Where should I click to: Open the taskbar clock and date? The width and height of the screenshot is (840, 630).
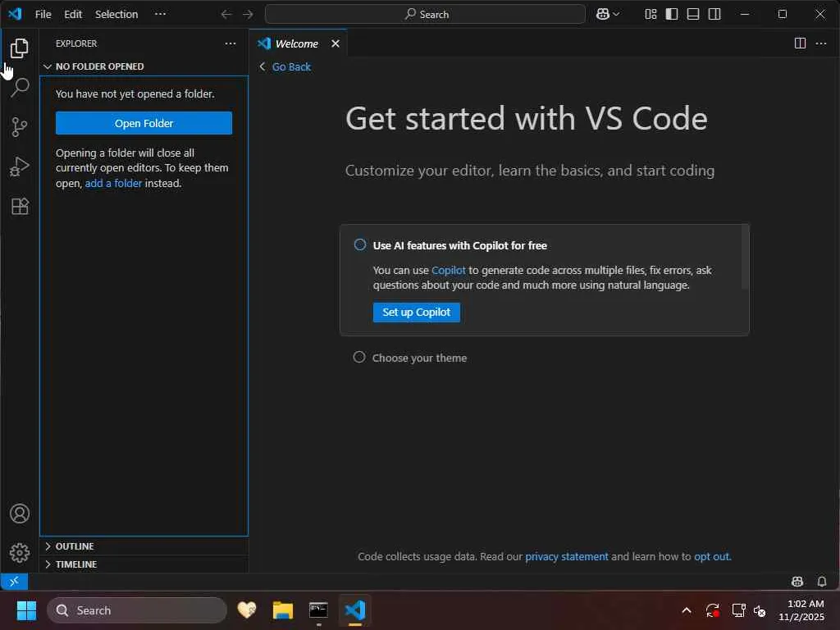tap(801, 610)
